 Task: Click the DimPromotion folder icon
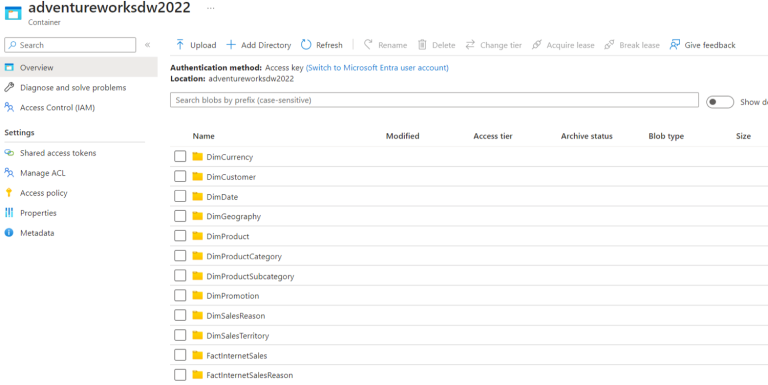197,295
